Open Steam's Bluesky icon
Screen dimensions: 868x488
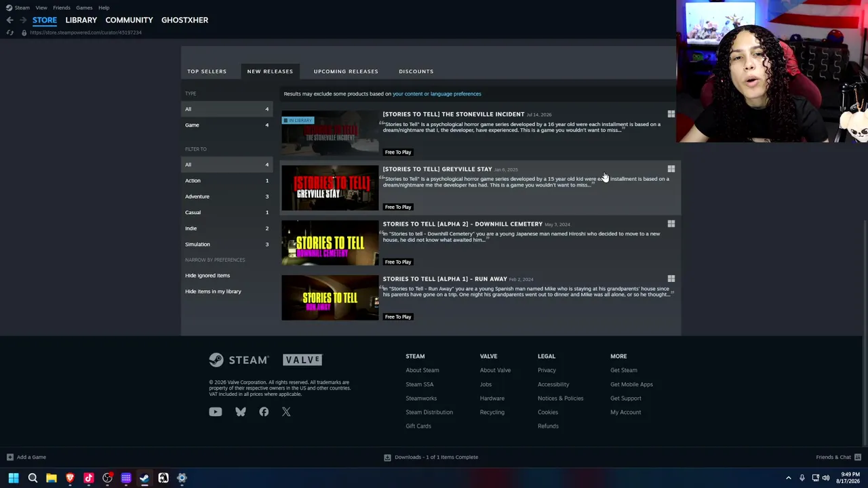click(x=241, y=412)
